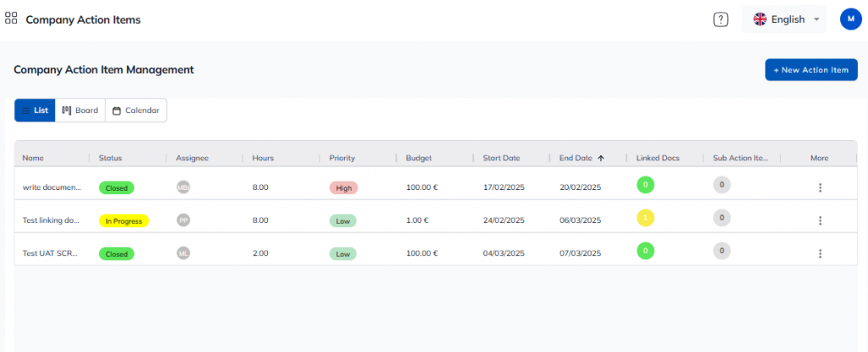
Task: Click the In Progress status badge
Action: click(124, 221)
